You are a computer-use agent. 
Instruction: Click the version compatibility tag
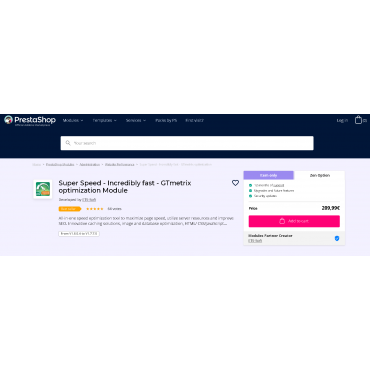point(79,234)
